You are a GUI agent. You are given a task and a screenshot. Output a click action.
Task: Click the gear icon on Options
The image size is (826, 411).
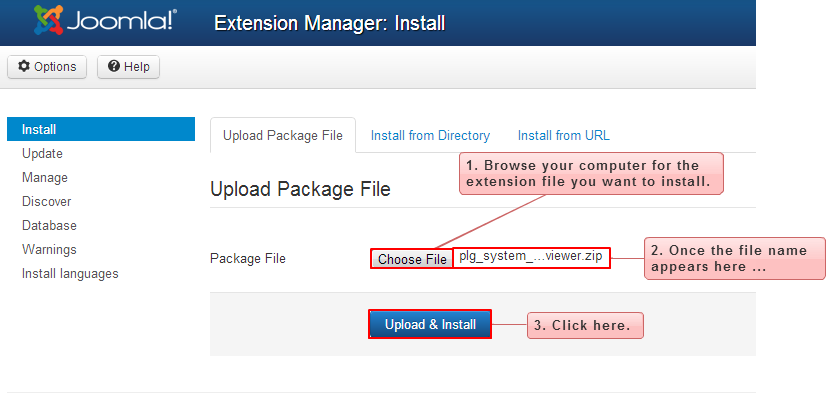pyautogui.click(x=24, y=66)
